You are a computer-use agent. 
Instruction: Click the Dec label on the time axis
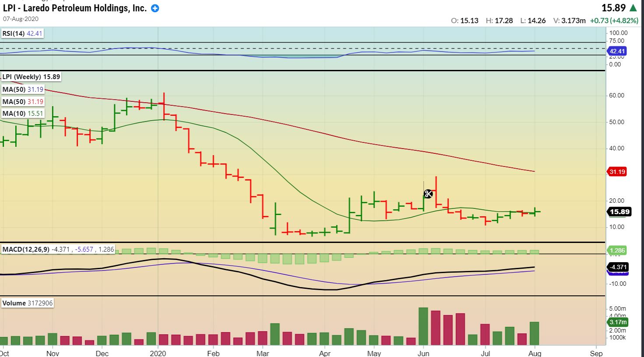pos(102,354)
